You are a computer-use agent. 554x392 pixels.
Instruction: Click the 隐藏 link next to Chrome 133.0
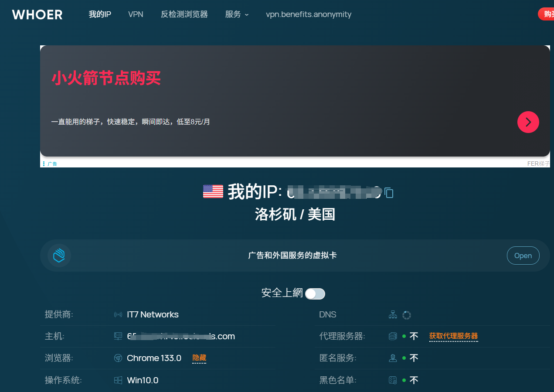tap(199, 358)
